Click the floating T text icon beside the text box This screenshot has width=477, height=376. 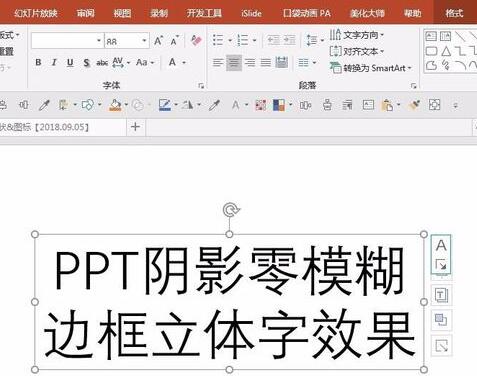click(441, 295)
